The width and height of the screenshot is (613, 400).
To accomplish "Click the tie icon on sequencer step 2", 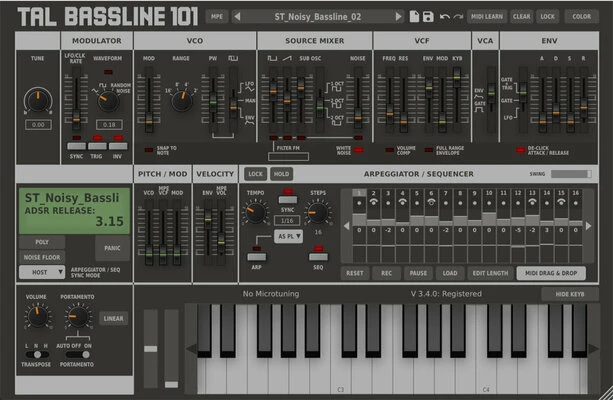I will [374, 202].
